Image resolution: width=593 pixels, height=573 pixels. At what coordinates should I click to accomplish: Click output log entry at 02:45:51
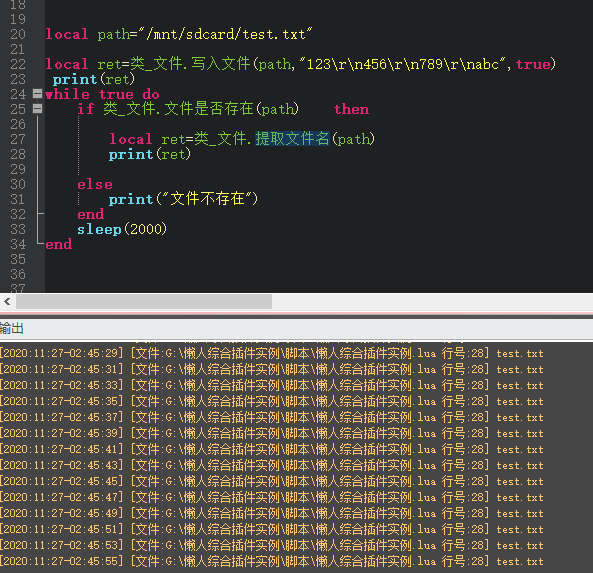272,529
